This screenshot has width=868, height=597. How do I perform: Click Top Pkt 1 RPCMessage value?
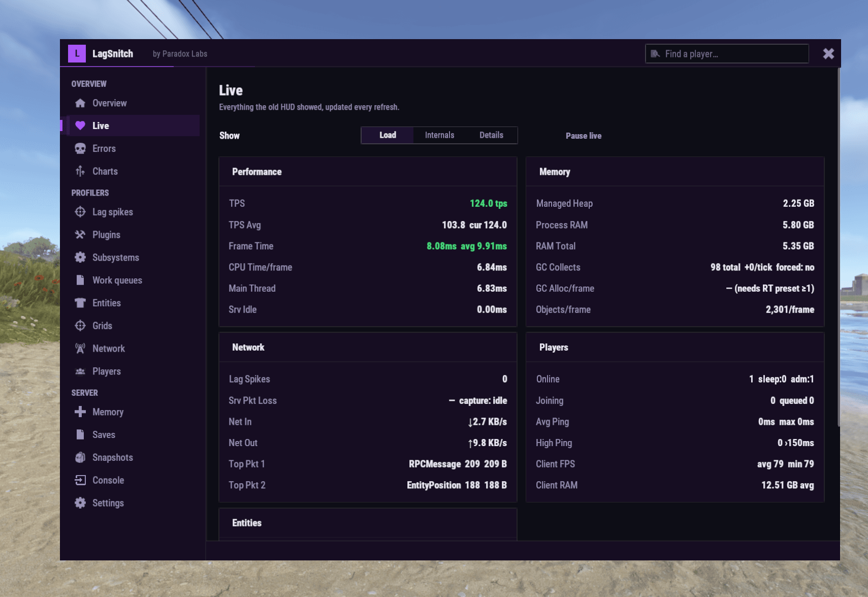coord(458,464)
